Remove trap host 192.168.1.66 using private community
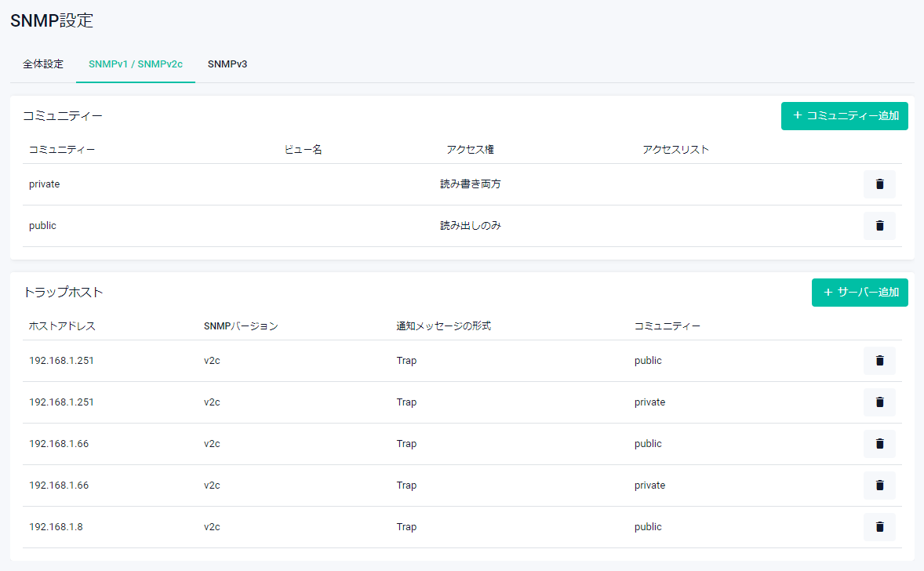The image size is (924, 571). (x=879, y=486)
